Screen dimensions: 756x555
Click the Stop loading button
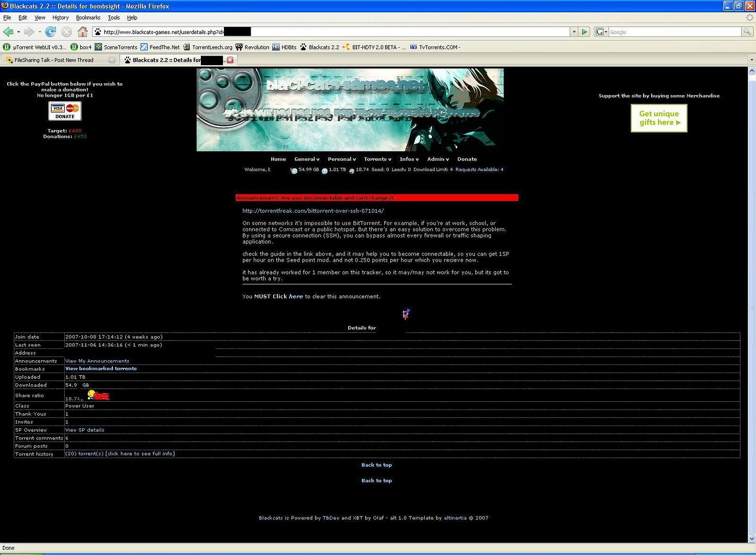coord(66,32)
